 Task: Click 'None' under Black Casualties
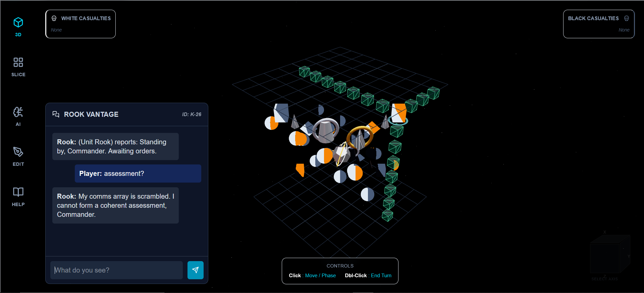[x=624, y=30]
